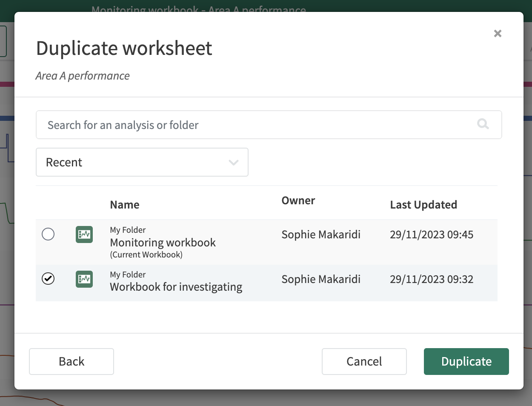Sort by the Last Updated column header
The image size is (532, 406).
tap(423, 205)
